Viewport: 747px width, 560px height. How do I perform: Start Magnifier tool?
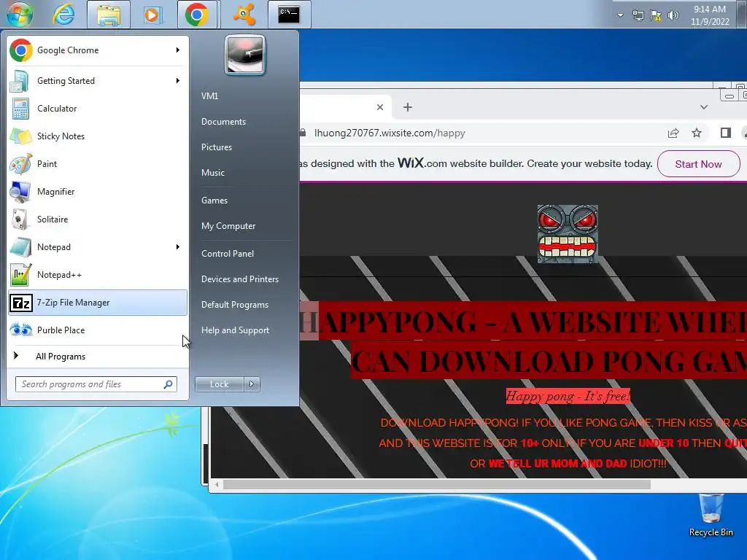click(x=98, y=192)
